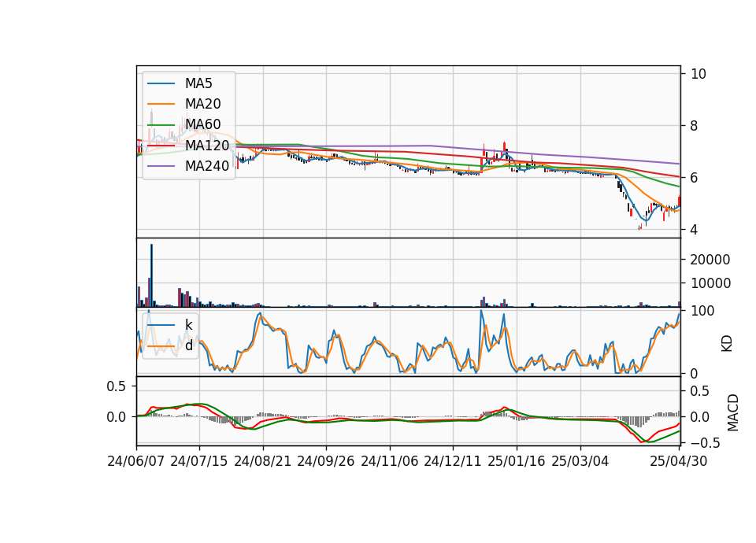Click the MA60 legend label
756x543 pixels.
click(x=202, y=124)
